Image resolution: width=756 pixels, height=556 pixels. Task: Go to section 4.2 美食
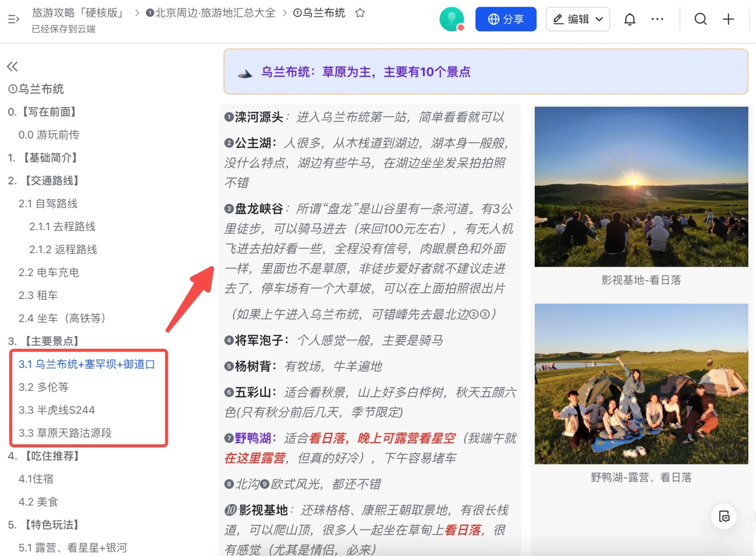click(39, 502)
